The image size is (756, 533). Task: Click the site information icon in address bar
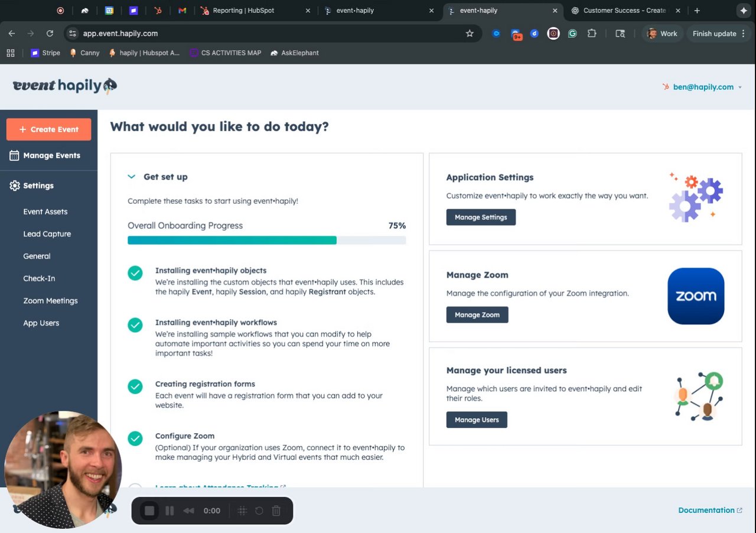click(72, 34)
